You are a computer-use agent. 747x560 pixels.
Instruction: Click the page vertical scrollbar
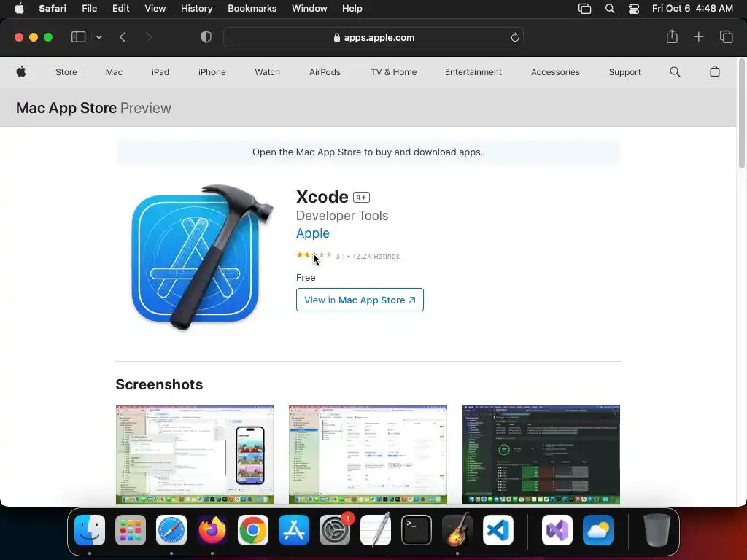(741, 114)
